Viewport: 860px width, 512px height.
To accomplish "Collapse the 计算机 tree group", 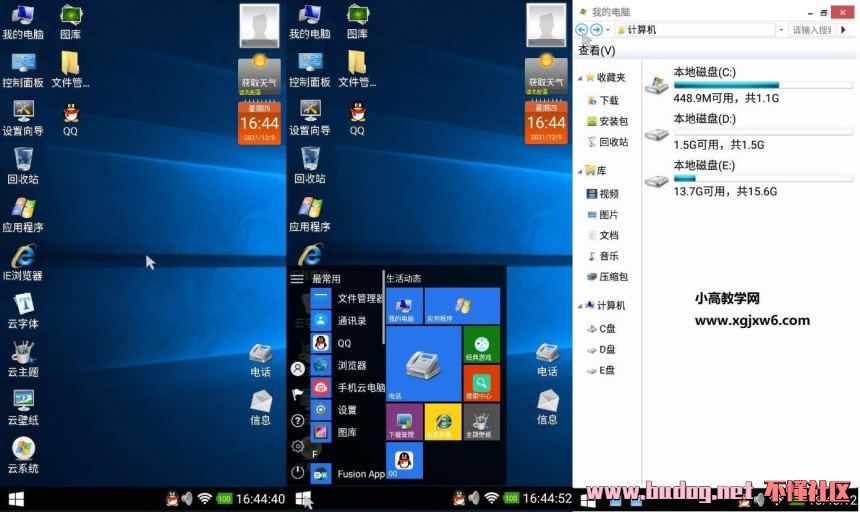I will coord(580,306).
